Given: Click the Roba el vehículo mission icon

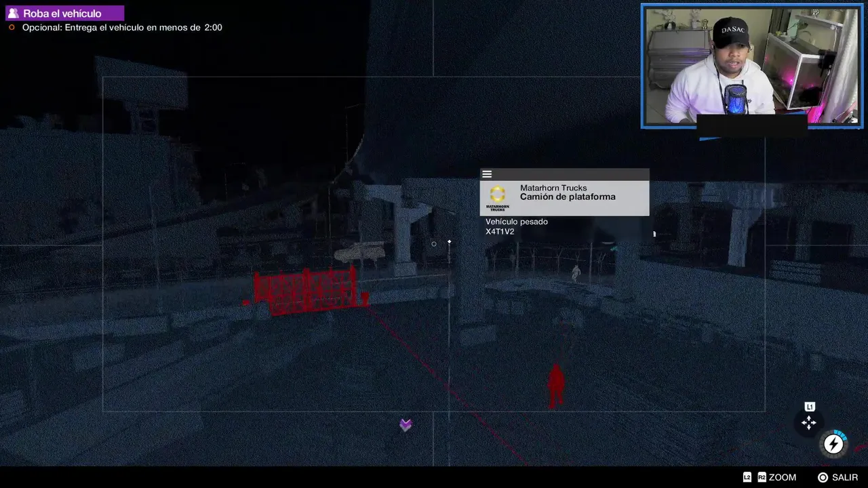Looking at the screenshot, I should click(x=13, y=14).
